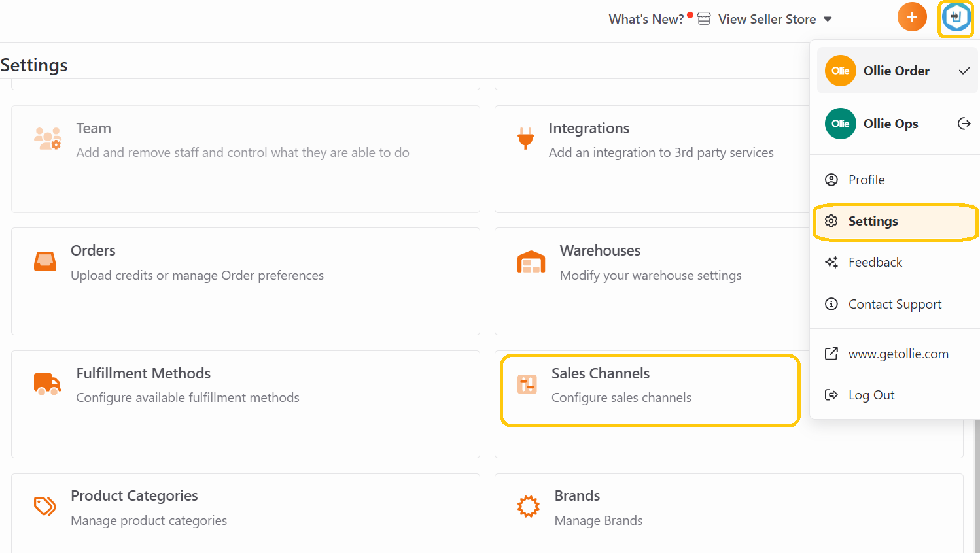The height and width of the screenshot is (553, 980).
Task: Open the hexagon account avatar menu
Action: [x=956, y=18]
